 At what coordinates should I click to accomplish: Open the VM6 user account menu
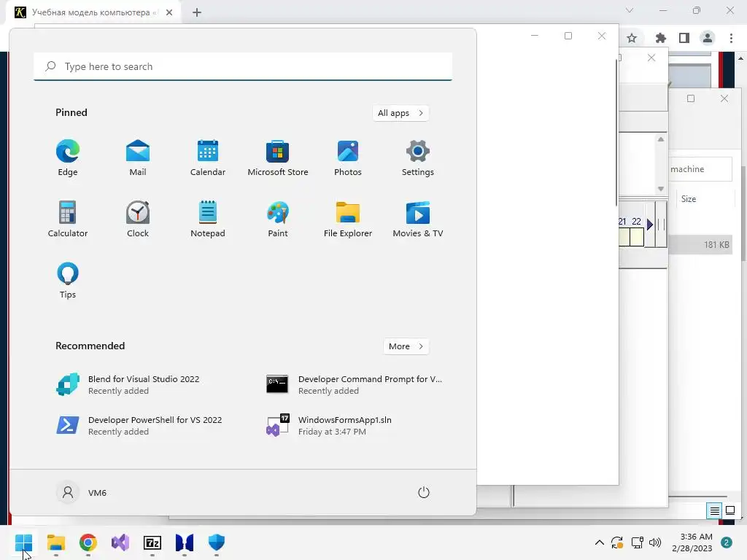click(x=82, y=492)
